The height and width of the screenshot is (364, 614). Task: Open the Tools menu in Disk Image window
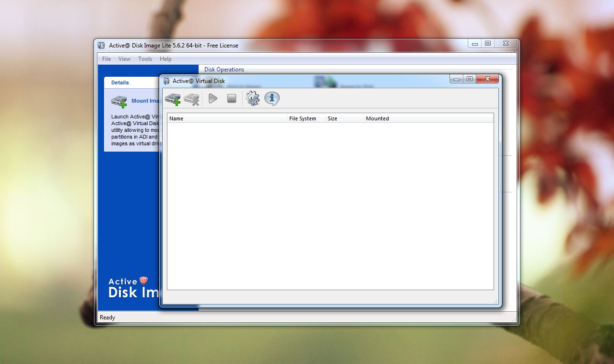pyautogui.click(x=145, y=59)
